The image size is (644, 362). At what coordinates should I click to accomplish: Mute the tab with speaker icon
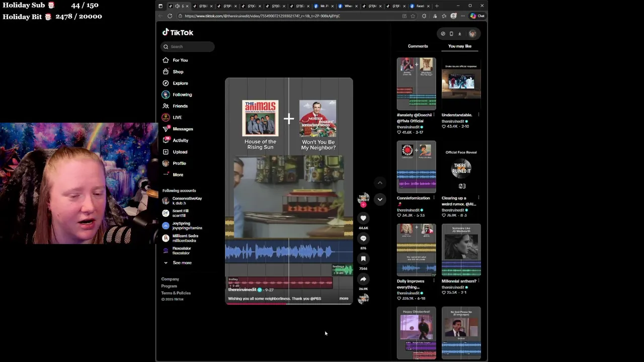tap(177, 6)
